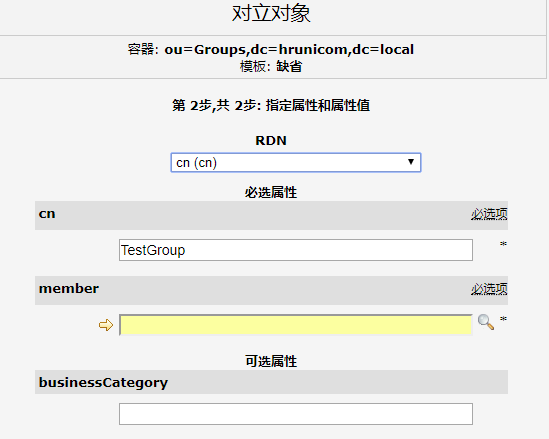549x439 pixels.
Task: Click the cn attribute label
Action: 47,214
